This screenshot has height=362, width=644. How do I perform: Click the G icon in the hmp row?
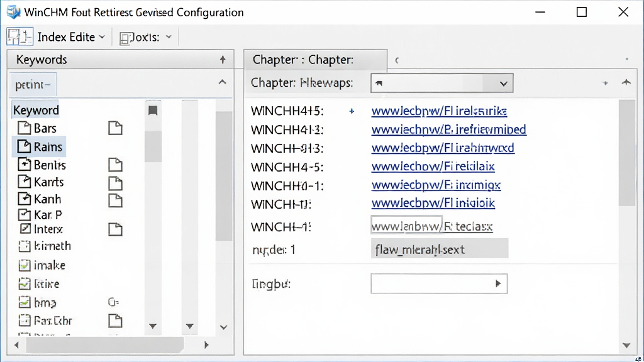(x=113, y=302)
